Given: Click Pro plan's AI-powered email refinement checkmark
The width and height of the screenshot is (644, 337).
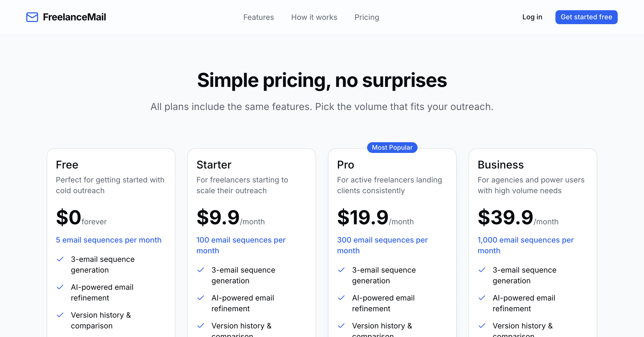Looking at the screenshot, I should point(341,298).
